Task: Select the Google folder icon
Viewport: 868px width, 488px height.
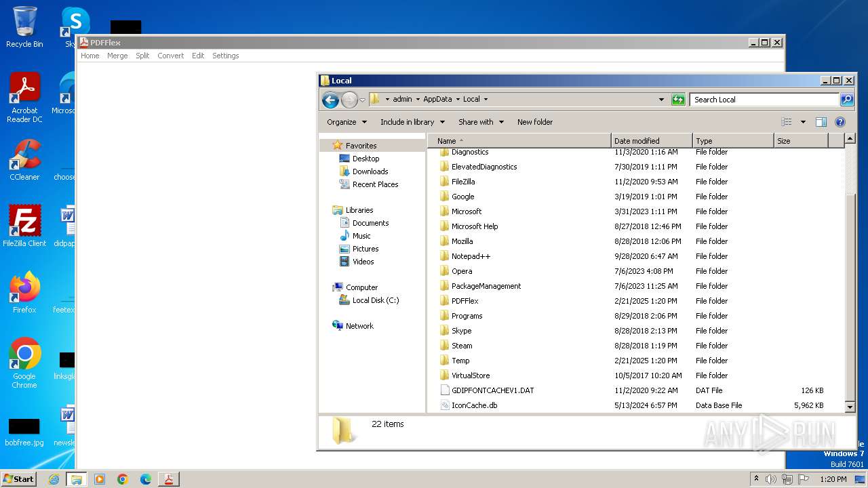Action: pyautogui.click(x=445, y=197)
